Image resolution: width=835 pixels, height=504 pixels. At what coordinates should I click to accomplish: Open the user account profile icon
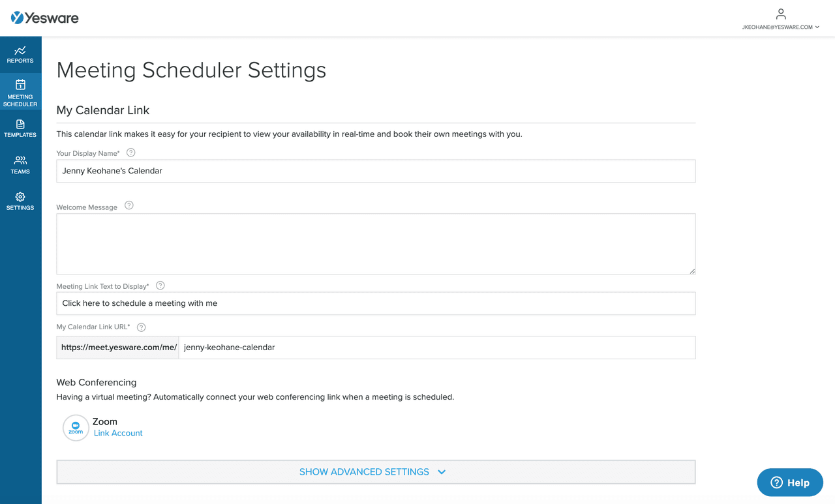780,12
